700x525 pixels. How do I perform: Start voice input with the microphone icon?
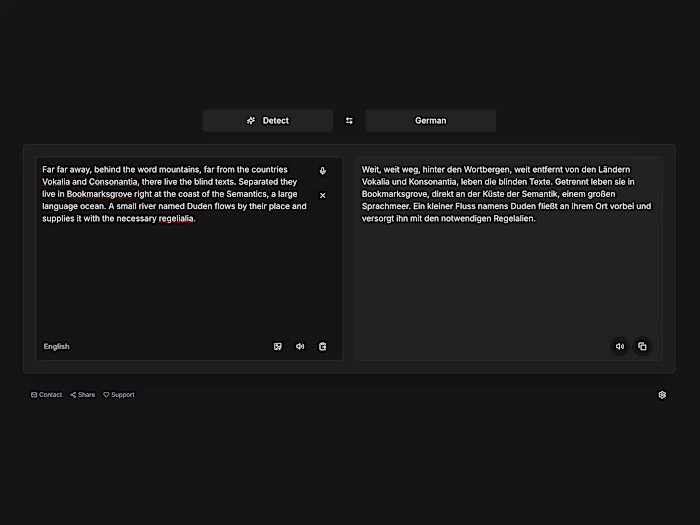322,171
